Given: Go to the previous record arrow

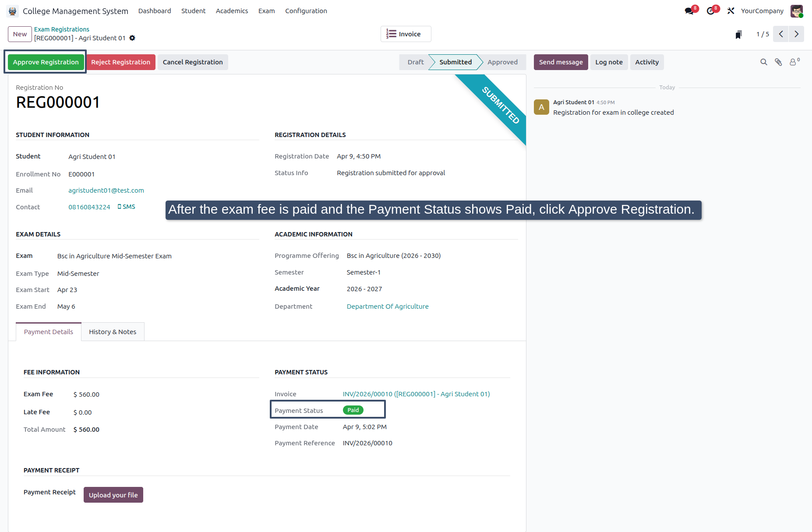Looking at the screenshot, I should point(781,34).
